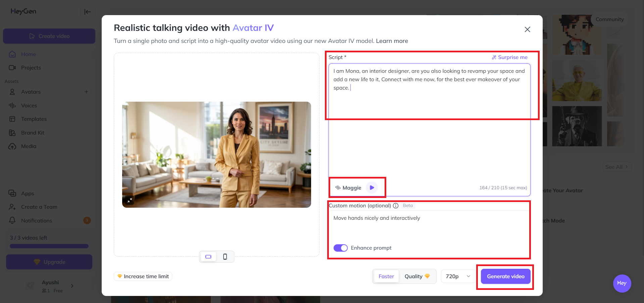
Task: Disable the Enhance prompt toggle
Action: [x=340, y=248]
